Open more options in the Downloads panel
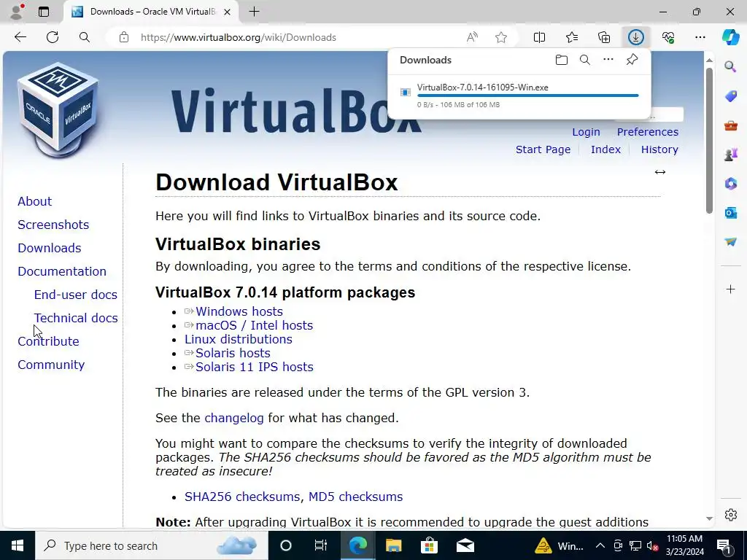Viewport: 747px width, 560px height. point(608,59)
